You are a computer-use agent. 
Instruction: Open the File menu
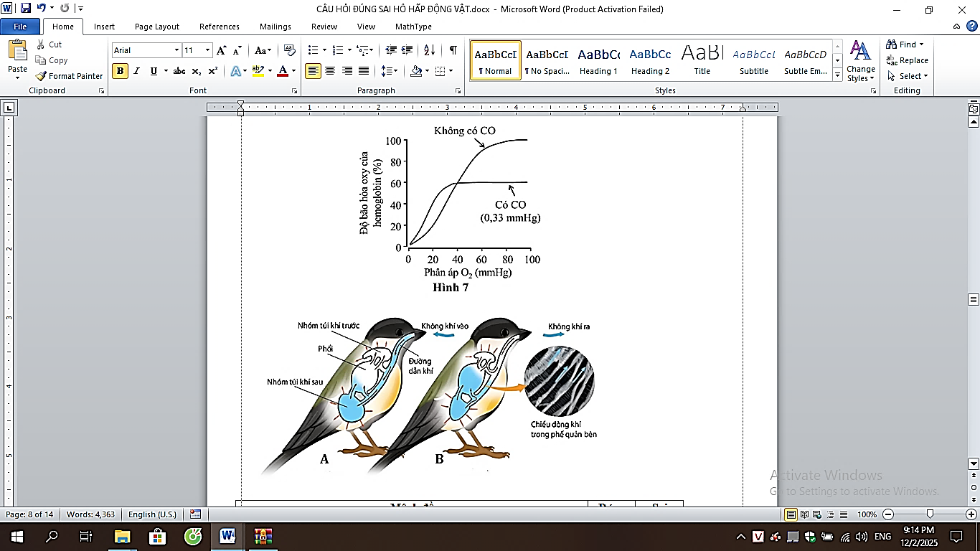tap(20, 27)
